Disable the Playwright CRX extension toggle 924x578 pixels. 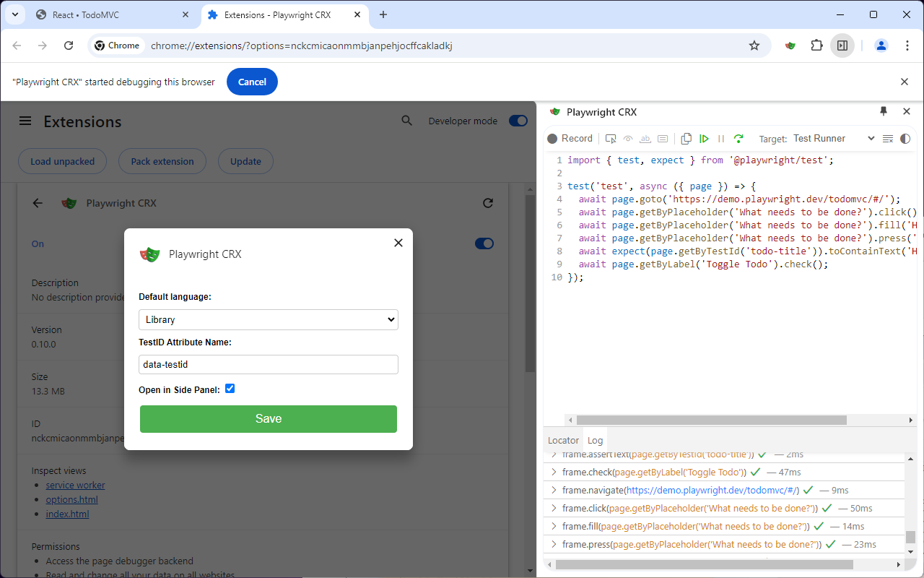click(484, 244)
